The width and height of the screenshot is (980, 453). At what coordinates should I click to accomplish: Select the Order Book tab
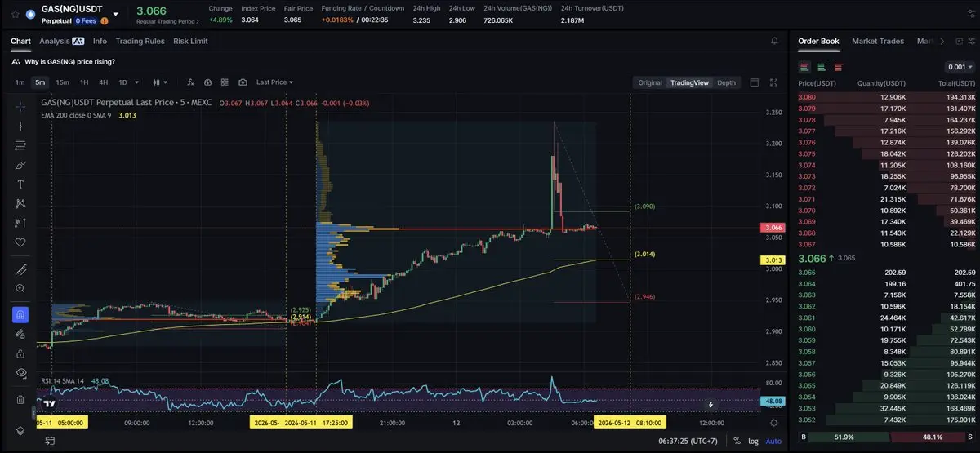pos(818,41)
